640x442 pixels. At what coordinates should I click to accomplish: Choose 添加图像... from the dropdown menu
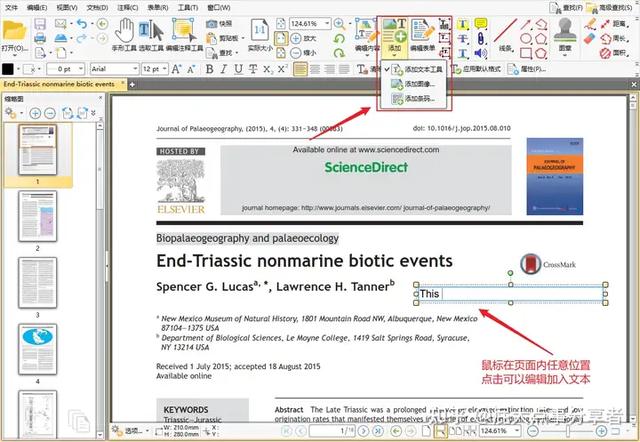pos(414,84)
